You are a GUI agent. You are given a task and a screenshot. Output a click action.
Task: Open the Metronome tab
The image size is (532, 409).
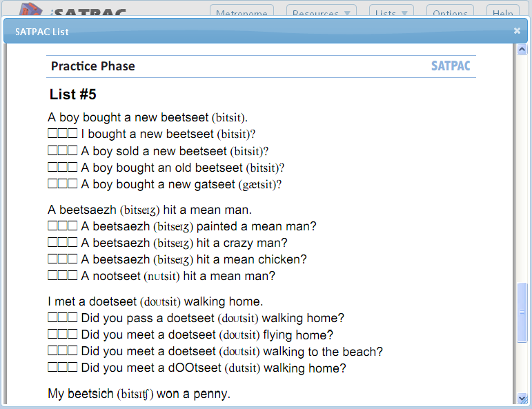coord(242,11)
